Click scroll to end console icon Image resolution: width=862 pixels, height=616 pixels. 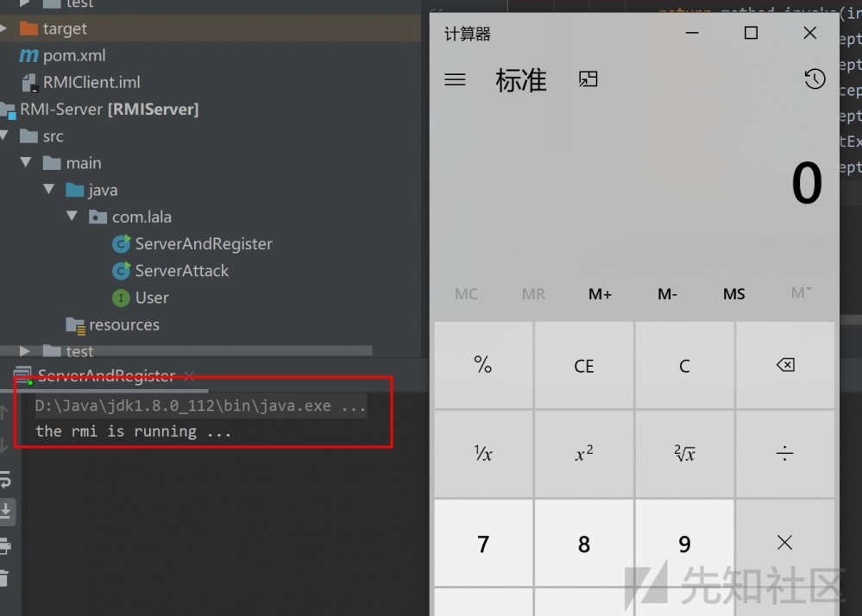coord(6,511)
